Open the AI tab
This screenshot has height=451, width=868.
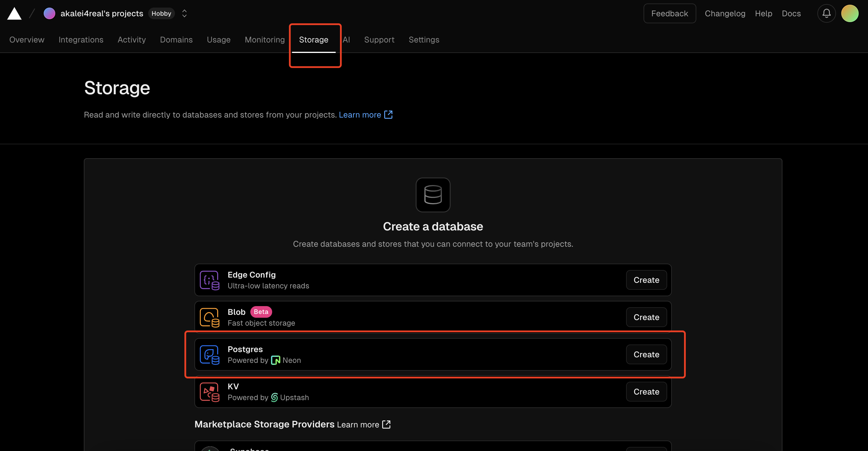pyautogui.click(x=346, y=40)
